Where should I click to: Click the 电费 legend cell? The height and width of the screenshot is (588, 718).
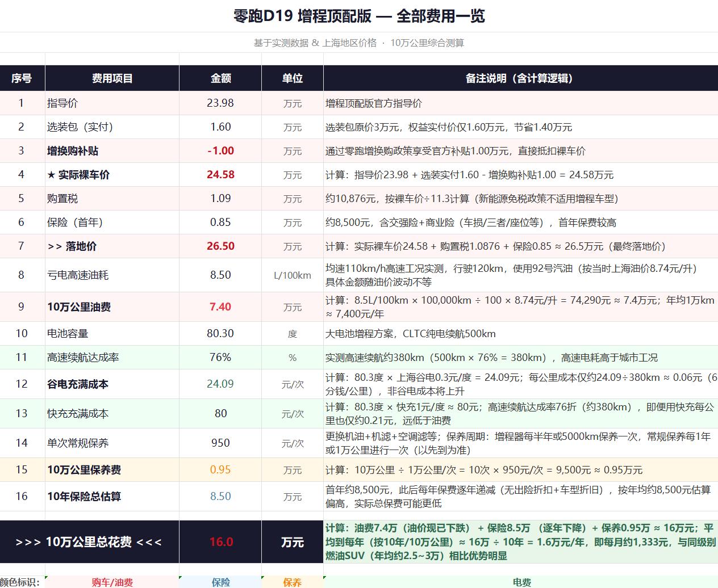(521, 582)
